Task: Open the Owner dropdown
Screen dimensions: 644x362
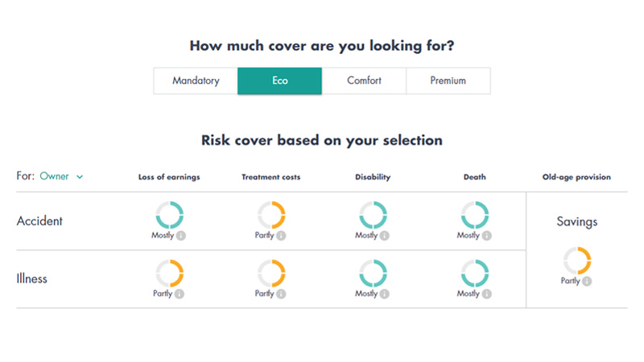Action: (56, 176)
